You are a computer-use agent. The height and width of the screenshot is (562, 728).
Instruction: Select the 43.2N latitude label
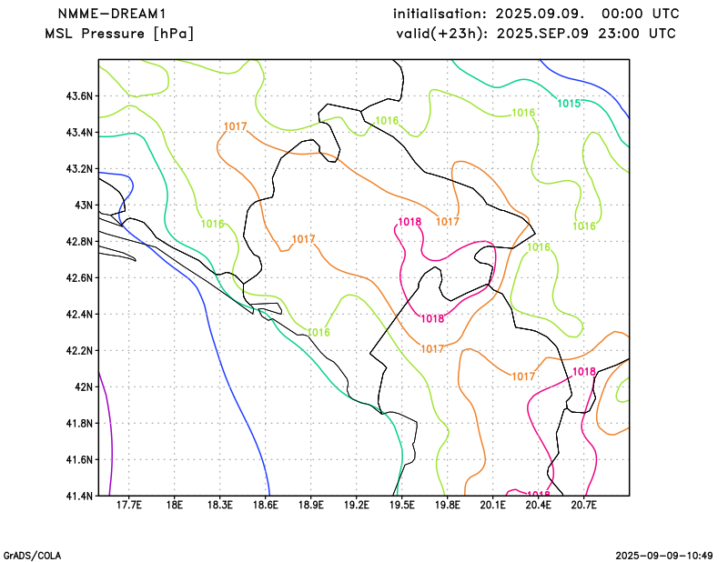point(79,168)
